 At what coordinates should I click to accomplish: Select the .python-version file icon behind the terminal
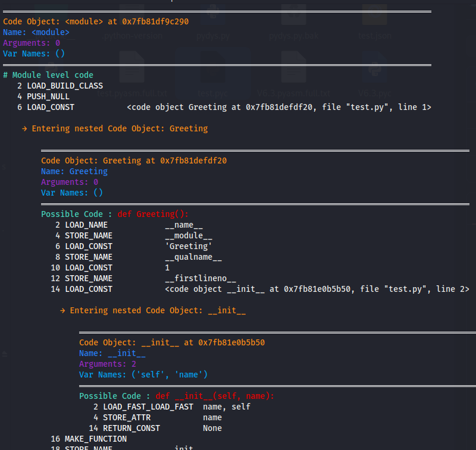coord(131,15)
